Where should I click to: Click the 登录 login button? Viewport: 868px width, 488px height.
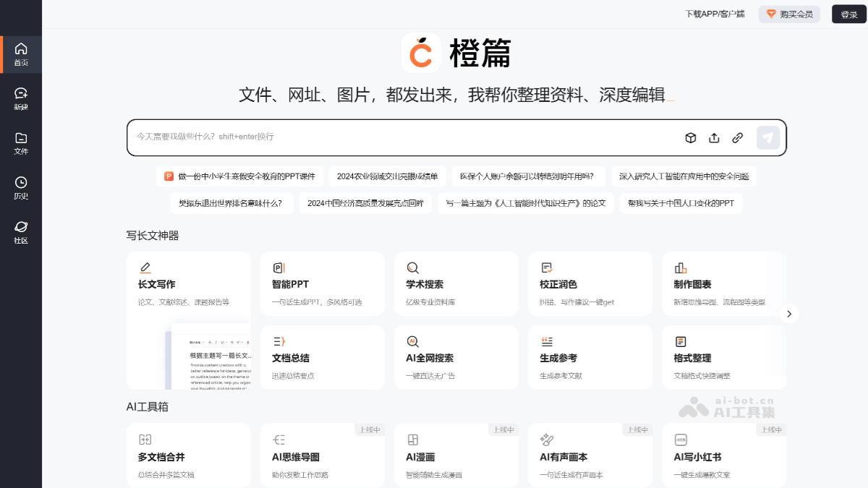[849, 14]
